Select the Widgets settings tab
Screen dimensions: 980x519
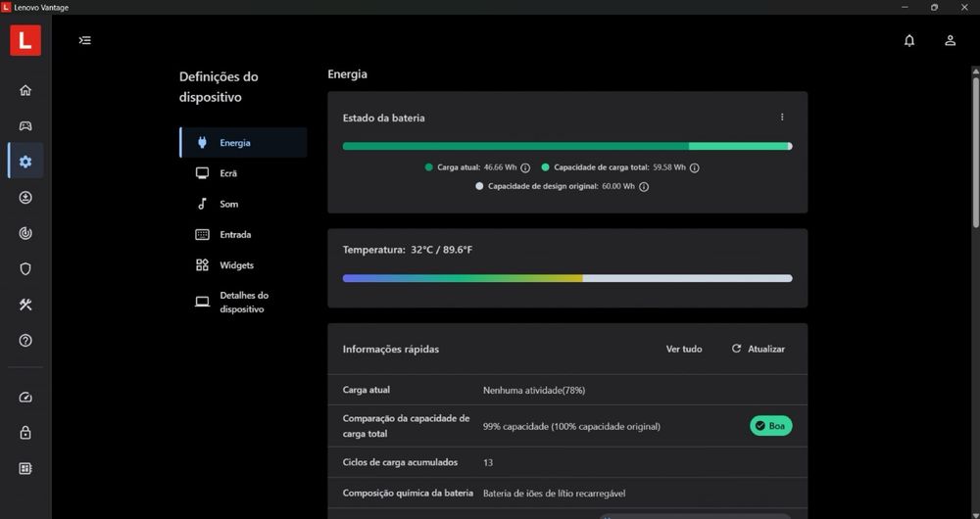pos(243,265)
